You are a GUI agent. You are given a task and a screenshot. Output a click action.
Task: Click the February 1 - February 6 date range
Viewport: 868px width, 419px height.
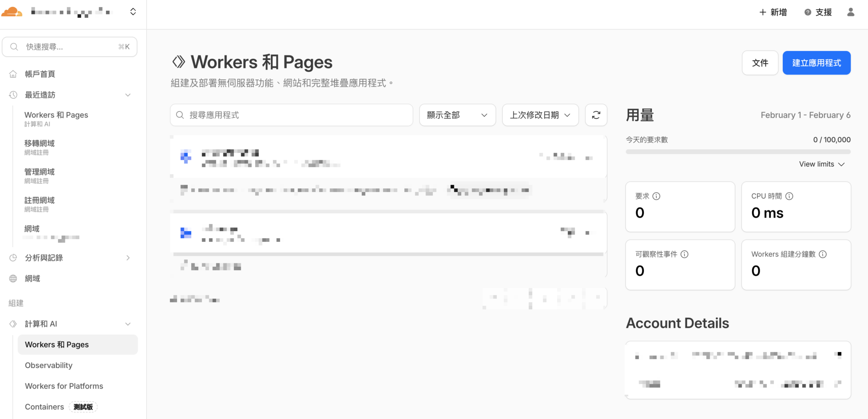click(806, 115)
